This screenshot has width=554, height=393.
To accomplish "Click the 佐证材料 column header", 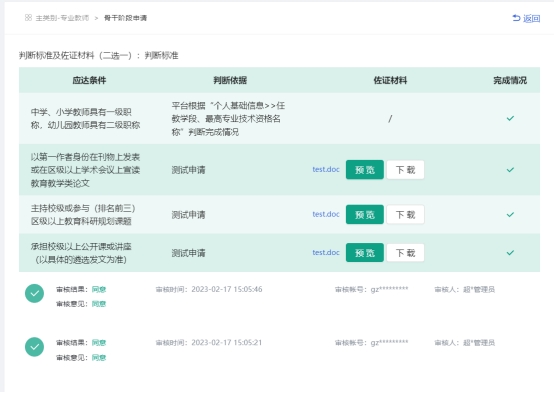I will pyautogui.click(x=390, y=80).
